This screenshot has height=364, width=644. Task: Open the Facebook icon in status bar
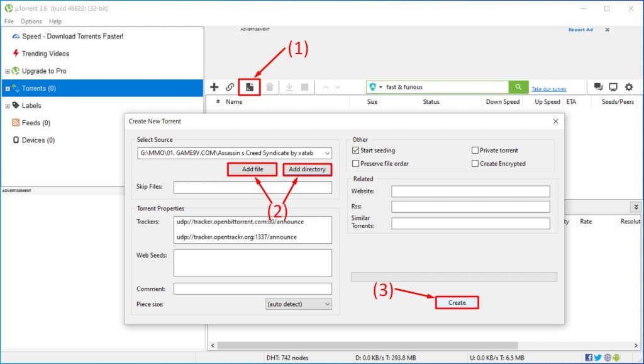point(589,358)
